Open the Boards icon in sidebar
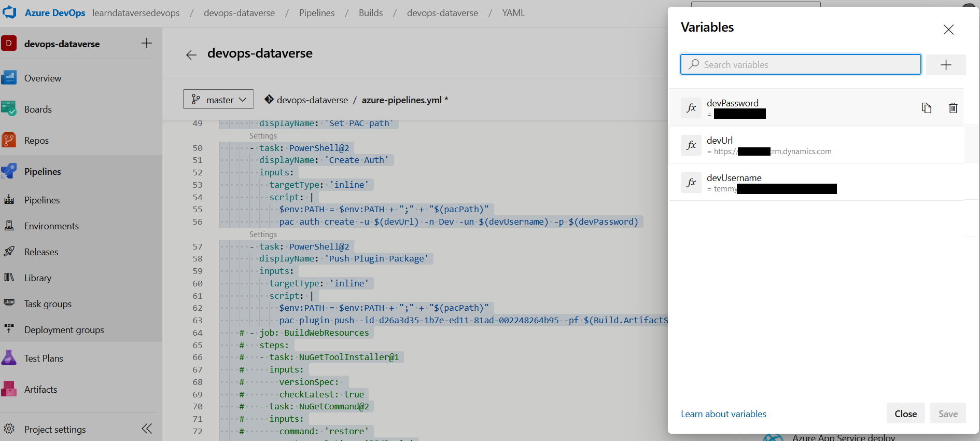The image size is (980, 441). [9, 109]
